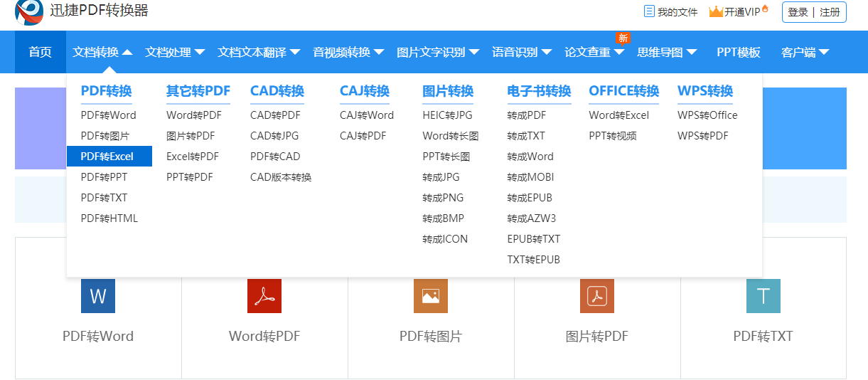Click 注册 link

click(x=830, y=12)
